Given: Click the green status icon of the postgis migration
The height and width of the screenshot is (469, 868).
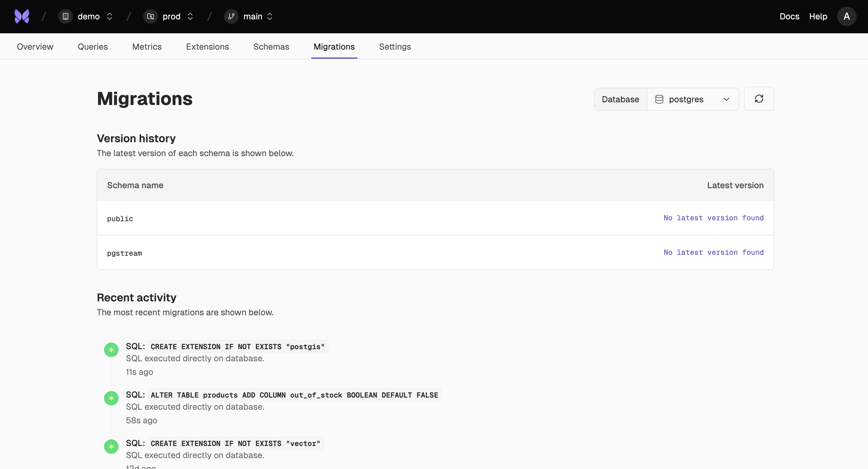Looking at the screenshot, I should (111, 350).
